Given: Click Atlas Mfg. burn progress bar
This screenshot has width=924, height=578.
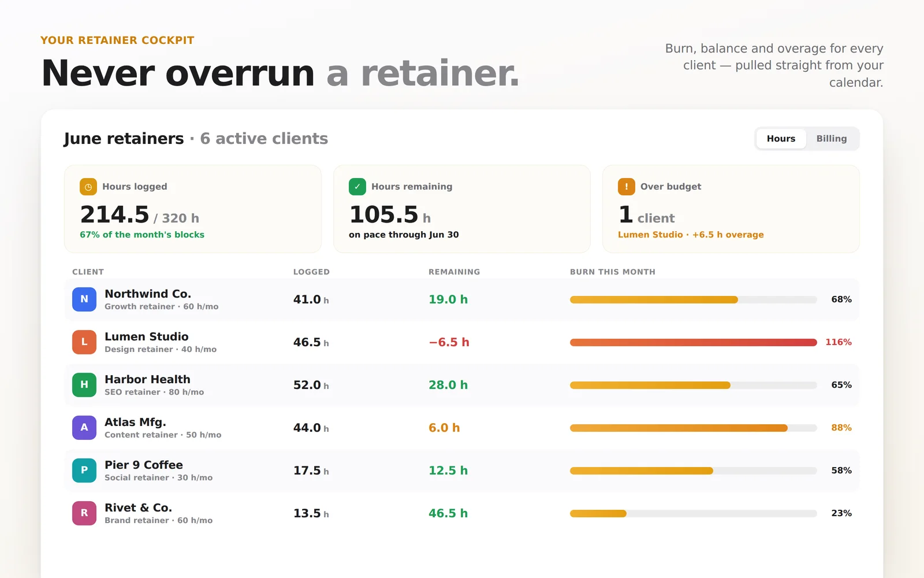Looking at the screenshot, I should coord(693,428).
